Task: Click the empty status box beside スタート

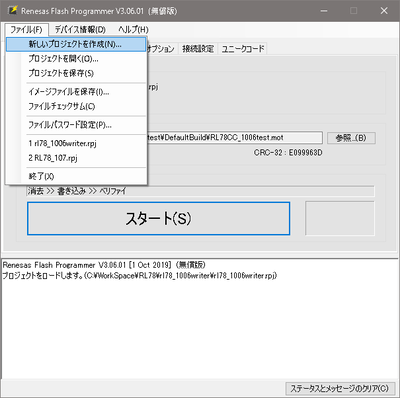Action: pos(340,218)
